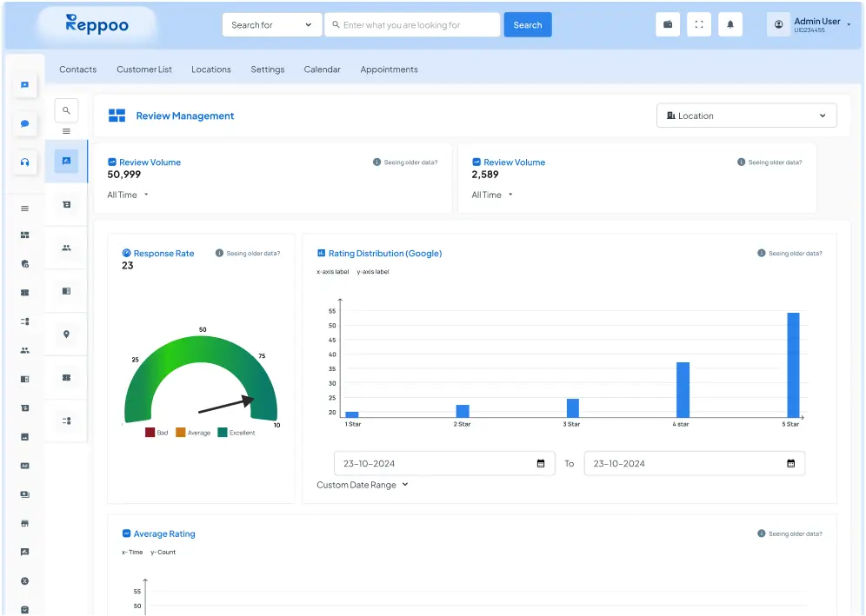Open the Location dropdown
The width and height of the screenshot is (866, 616).
click(x=746, y=116)
